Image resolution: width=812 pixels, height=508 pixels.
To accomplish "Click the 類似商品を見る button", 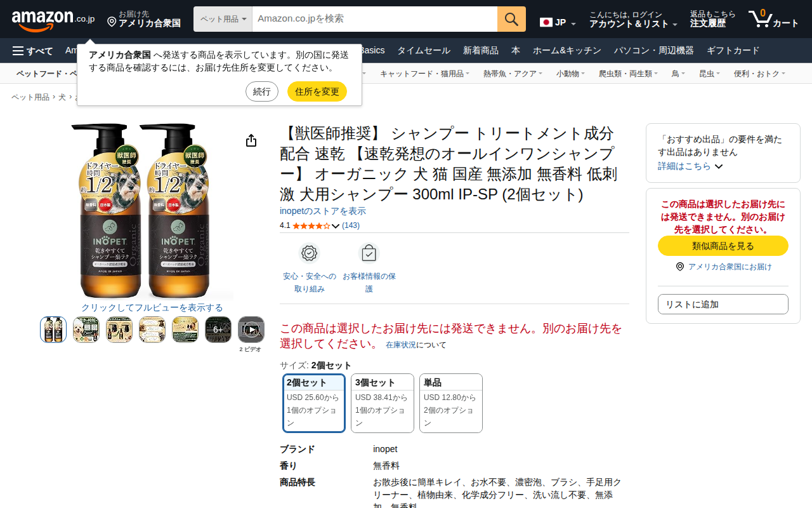I will (723, 246).
